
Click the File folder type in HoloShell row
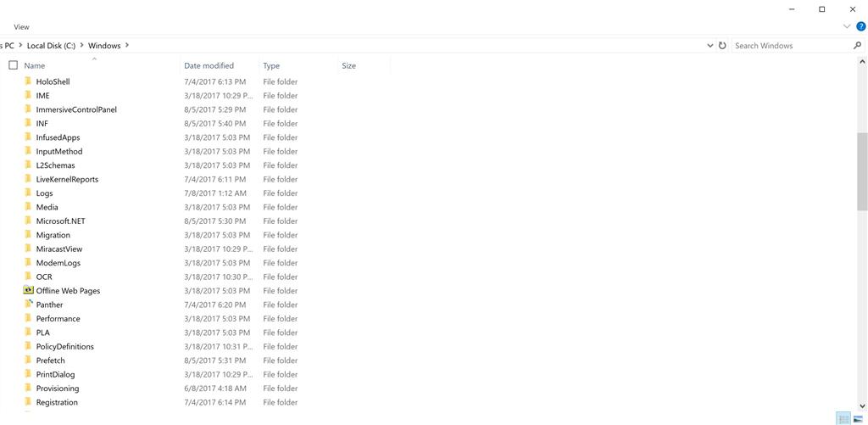coord(280,81)
